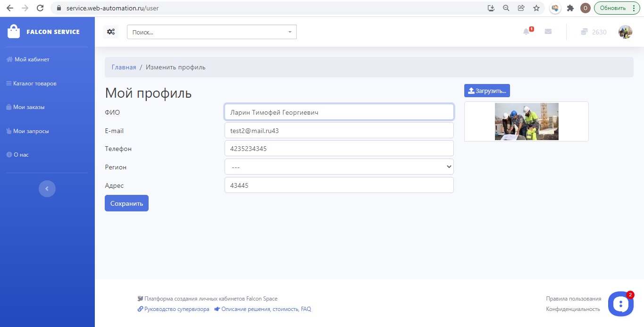644x327 pixels.
Task: Open Chrome three-dot menu
Action: (x=633, y=8)
